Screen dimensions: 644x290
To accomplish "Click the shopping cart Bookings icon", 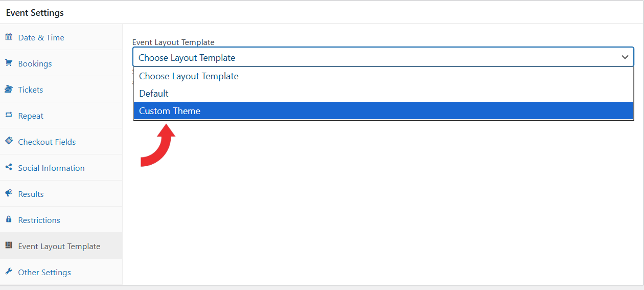I will pos(9,63).
